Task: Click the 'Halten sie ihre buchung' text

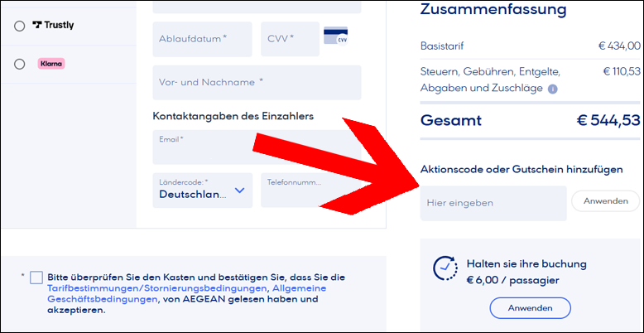Action: (526, 264)
